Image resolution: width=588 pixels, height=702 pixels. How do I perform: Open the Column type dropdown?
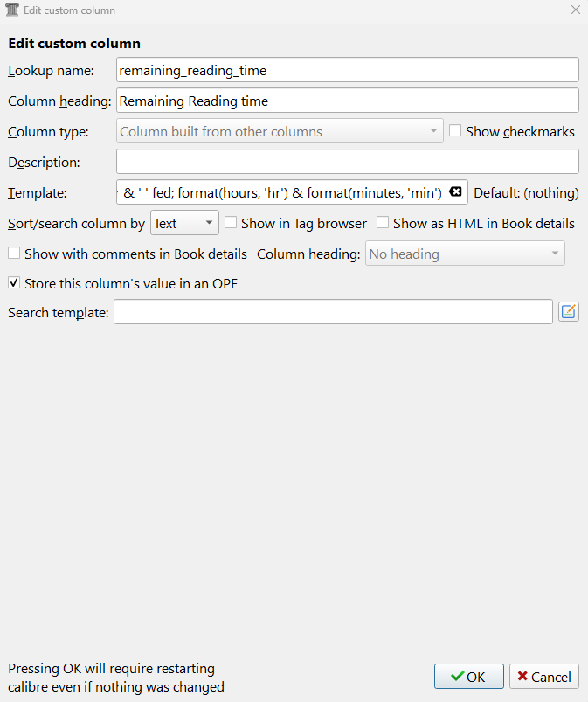coord(280,132)
